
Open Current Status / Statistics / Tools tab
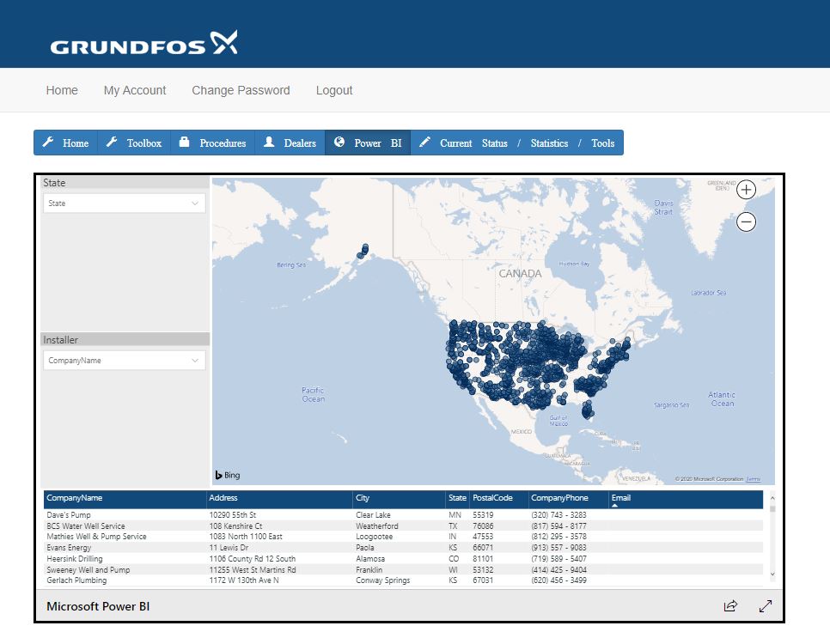[517, 143]
